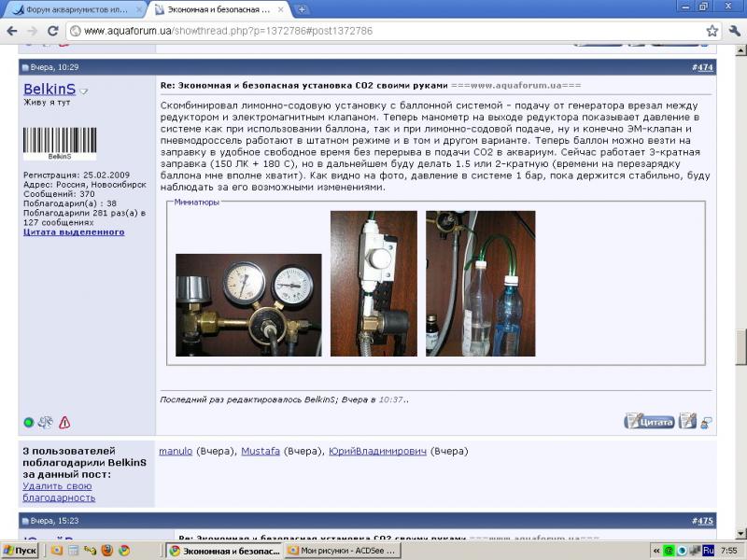
Task: Open the electromagnetic valve thumbnail photo
Action: [x=374, y=284]
